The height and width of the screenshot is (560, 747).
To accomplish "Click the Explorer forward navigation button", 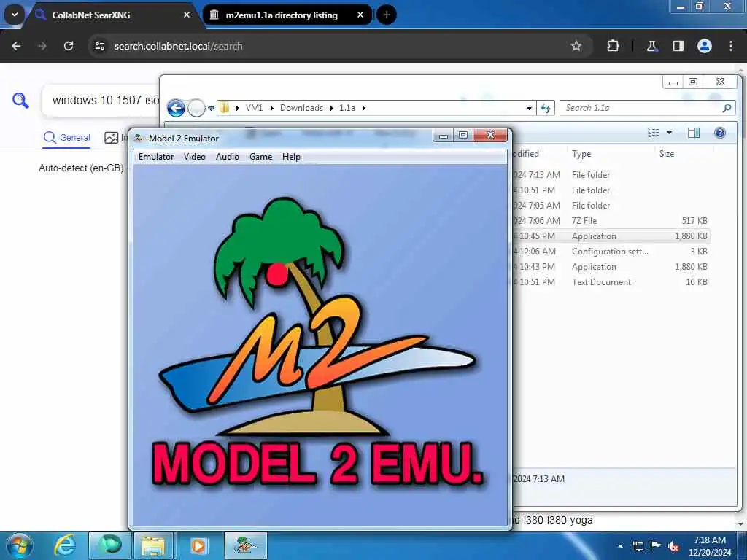I will coord(196,108).
